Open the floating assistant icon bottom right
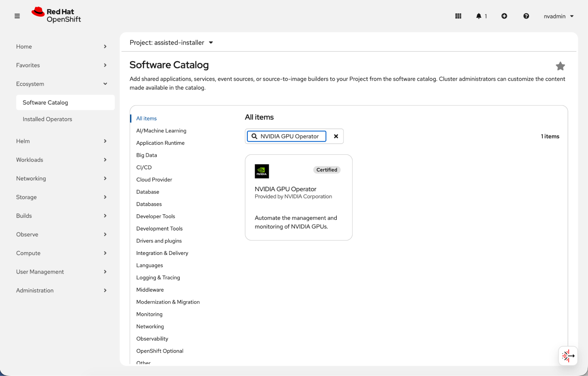 (568, 356)
